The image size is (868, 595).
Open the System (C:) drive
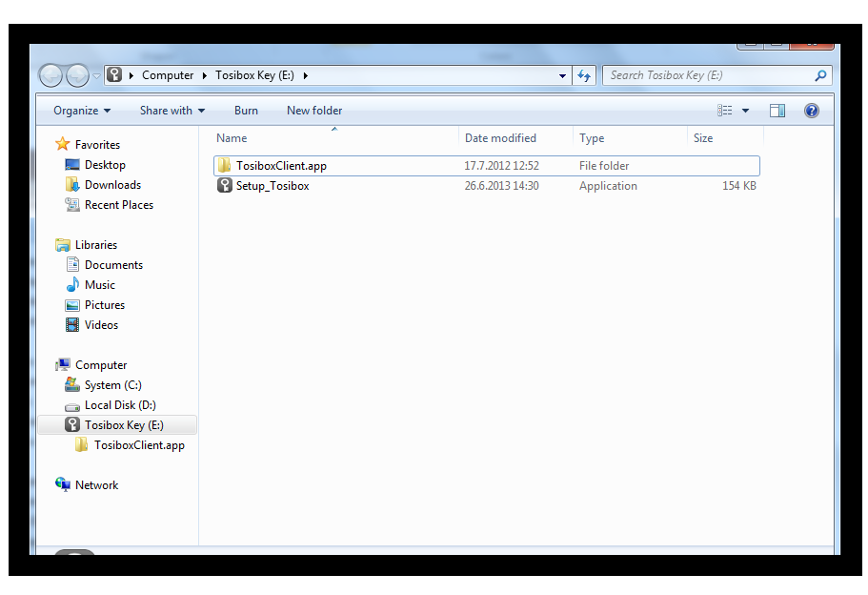pos(113,385)
